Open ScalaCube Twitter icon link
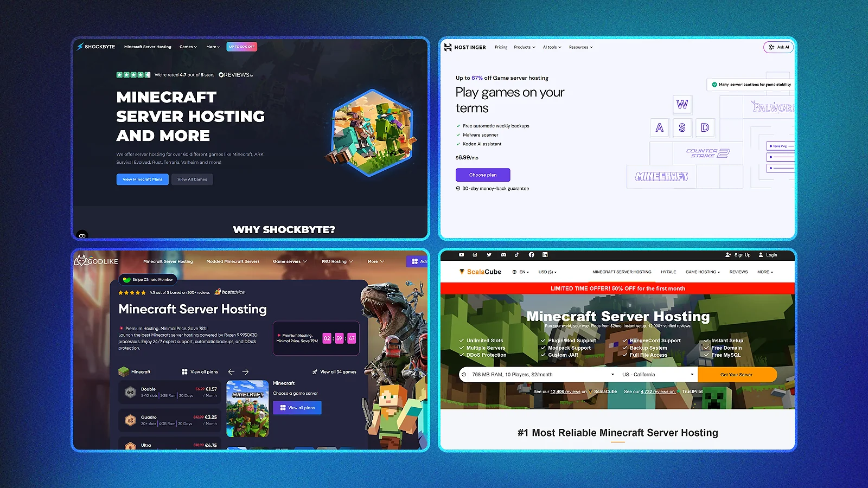The width and height of the screenshot is (868, 488). pos(489,255)
